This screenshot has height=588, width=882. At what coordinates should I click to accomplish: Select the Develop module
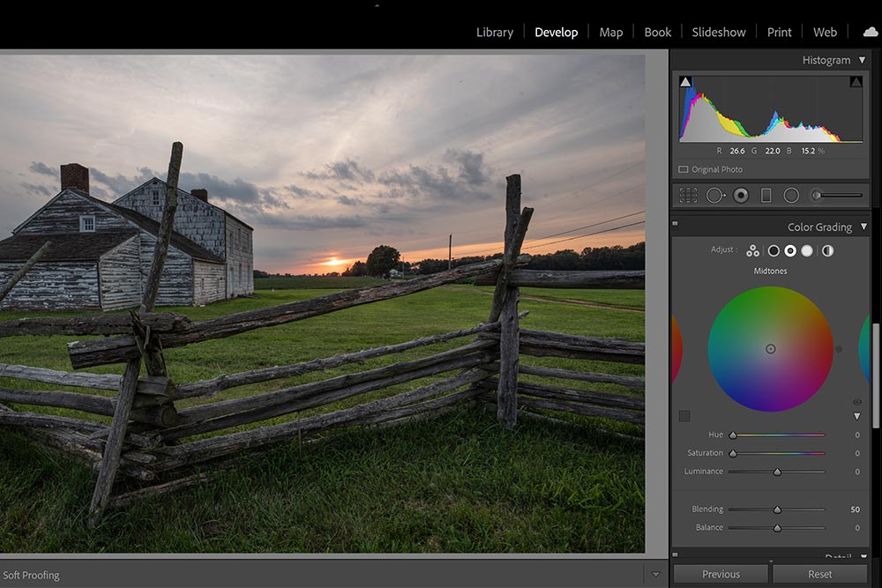pos(556,32)
